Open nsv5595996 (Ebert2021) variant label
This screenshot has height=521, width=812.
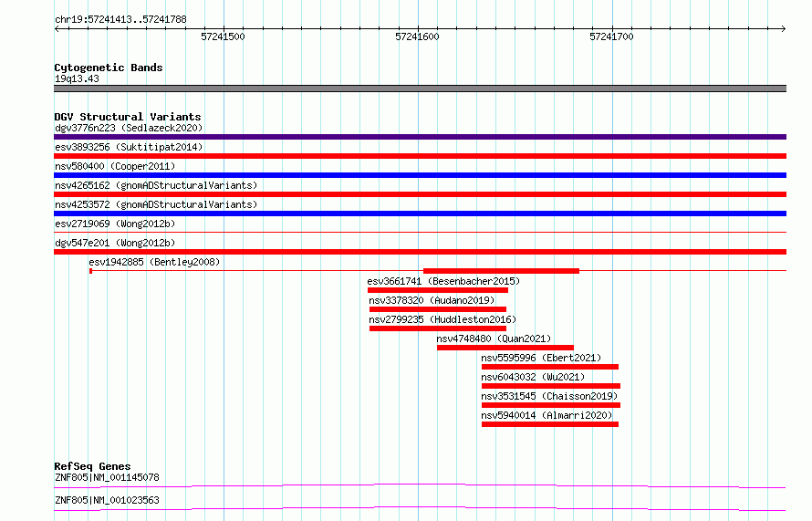click(x=541, y=358)
